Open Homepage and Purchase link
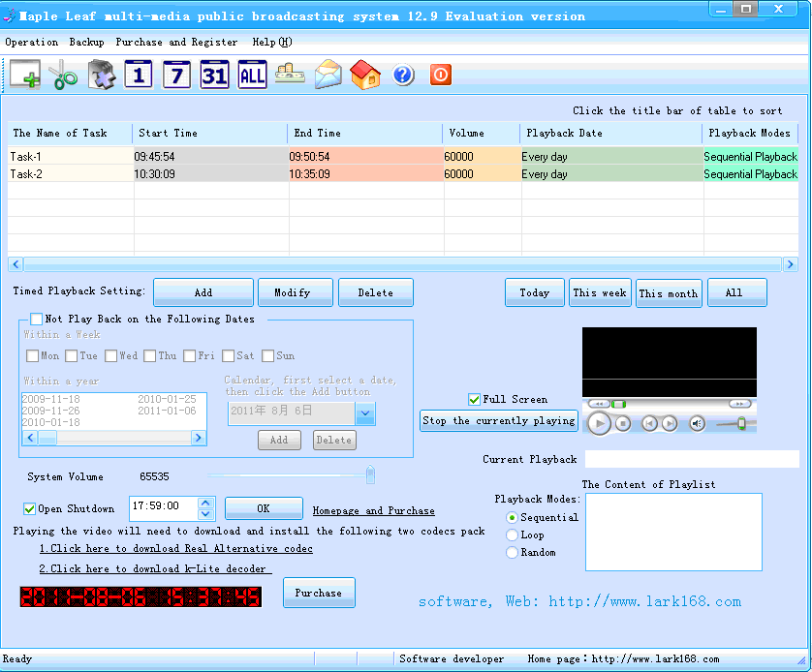Image resolution: width=812 pixels, height=672 pixels. [x=373, y=510]
